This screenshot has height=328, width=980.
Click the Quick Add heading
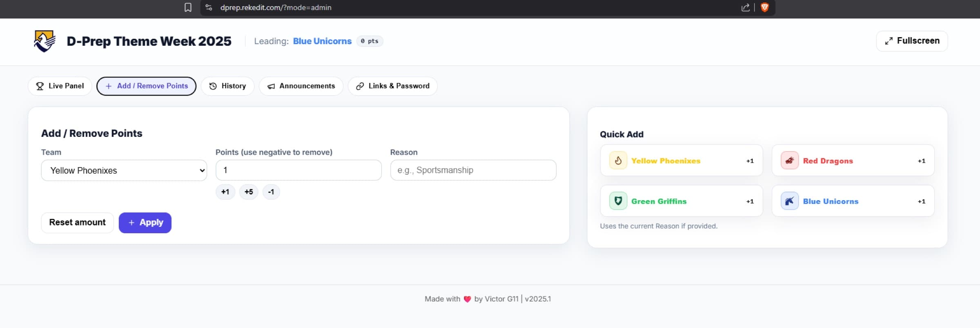coord(621,134)
